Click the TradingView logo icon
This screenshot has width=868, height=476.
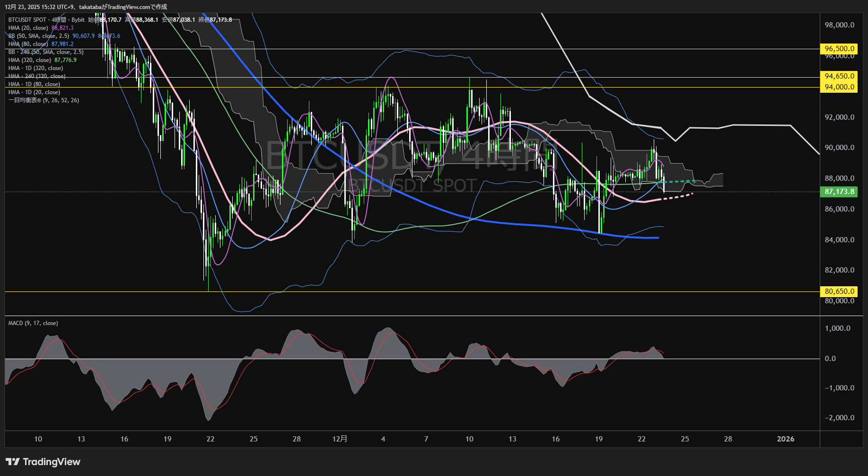tap(13, 462)
